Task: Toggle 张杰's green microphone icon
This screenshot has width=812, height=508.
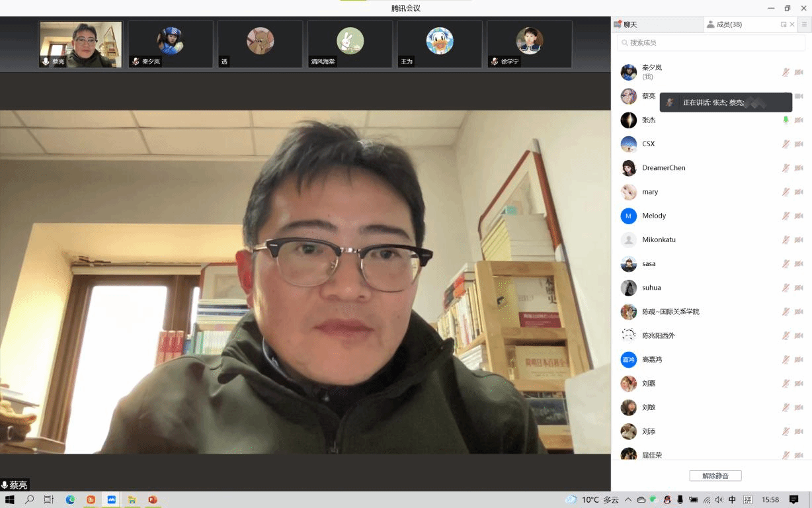Action: [x=786, y=120]
